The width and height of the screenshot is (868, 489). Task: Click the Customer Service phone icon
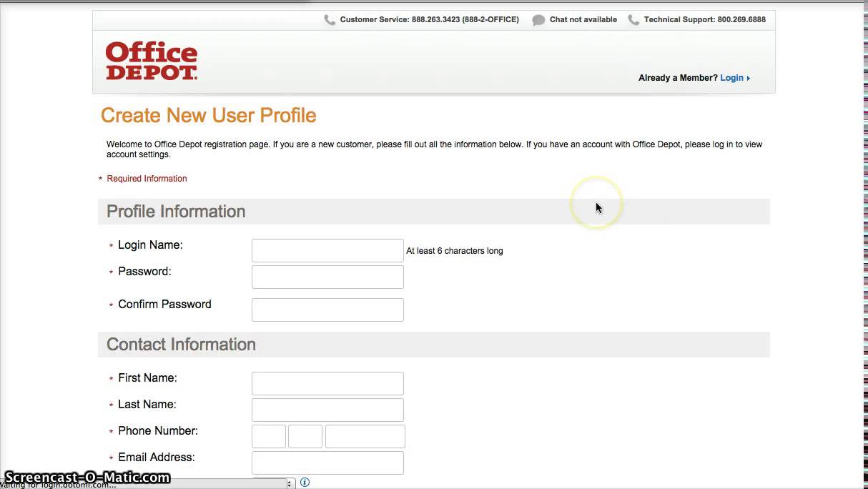[330, 20]
